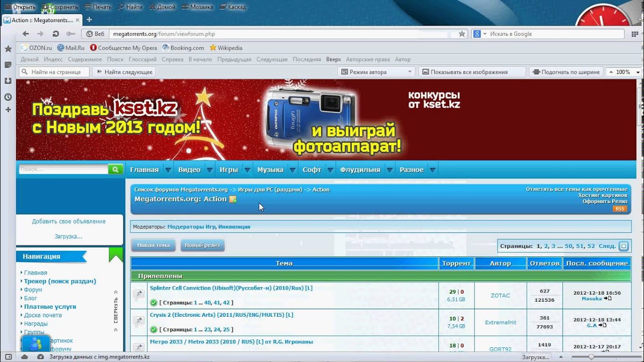644x362 pixels.
Task: Open a new tab with plus button
Action: coord(90,20)
